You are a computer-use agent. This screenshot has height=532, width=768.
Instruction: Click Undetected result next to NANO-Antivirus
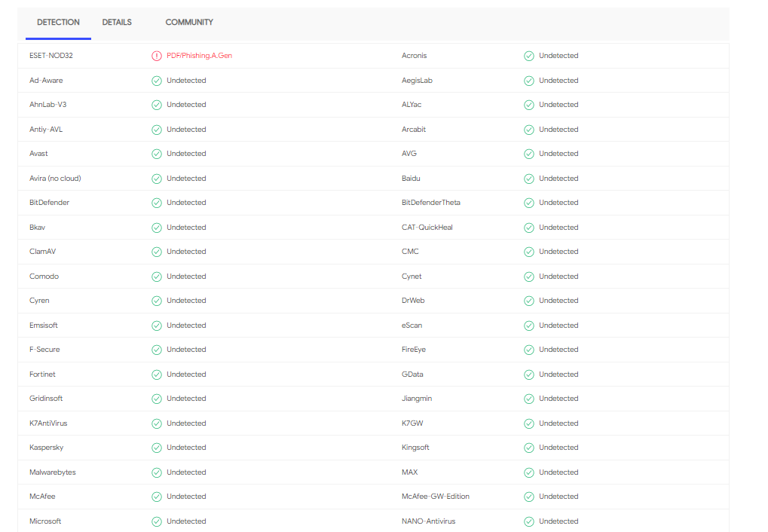[x=558, y=521]
